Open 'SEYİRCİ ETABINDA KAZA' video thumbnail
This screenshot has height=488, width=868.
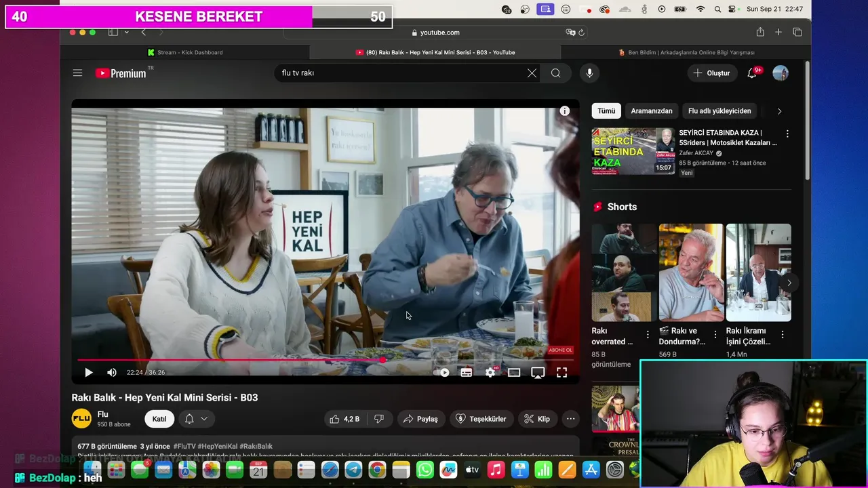pyautogui.click(x=633, y=152)
